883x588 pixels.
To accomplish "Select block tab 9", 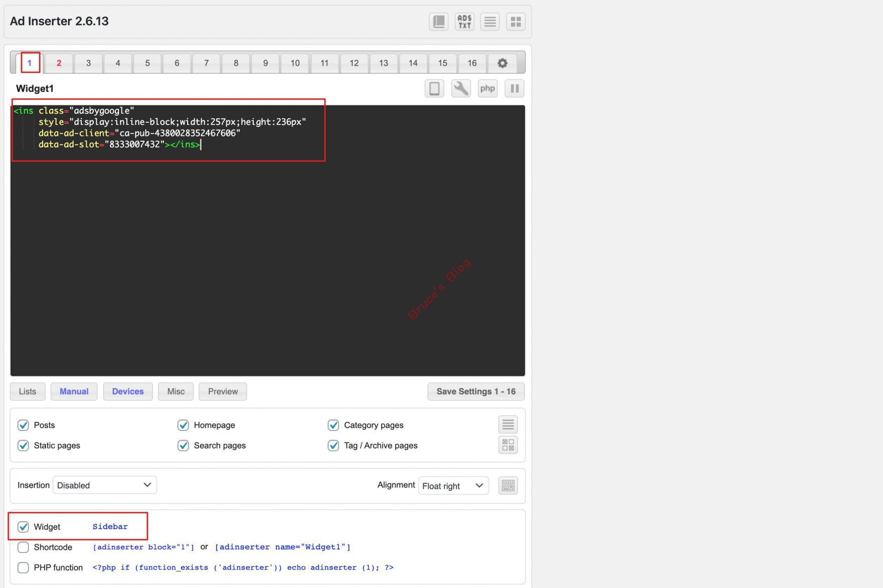I will pos(265,63).
